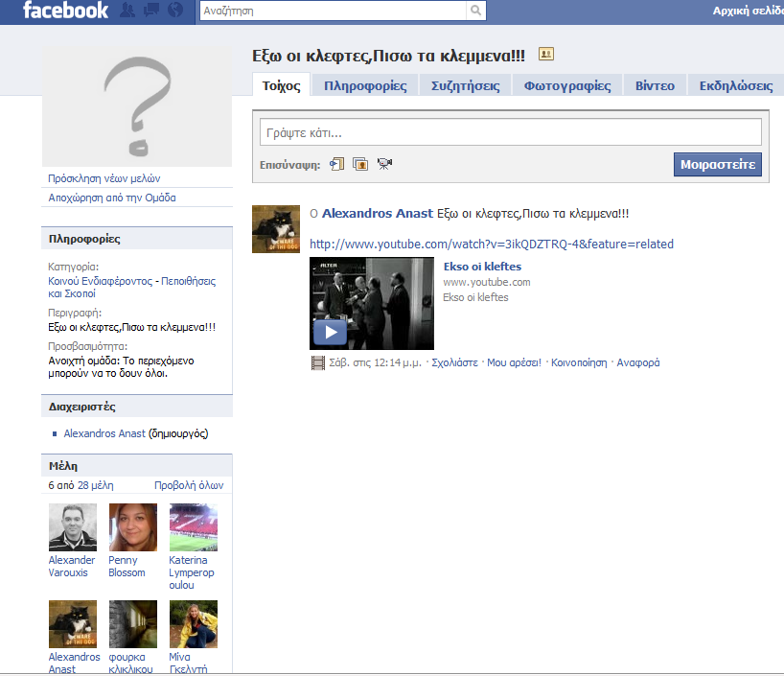The width and height of the screenshot is (784, 676).
Task: Open Μίνα Γκελντή member photo
Action: click(x=194, y=624)
